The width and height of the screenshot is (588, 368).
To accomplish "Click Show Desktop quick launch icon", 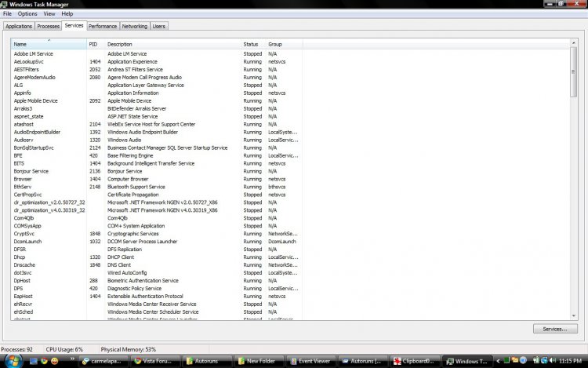I will click(x=34, y=361).
